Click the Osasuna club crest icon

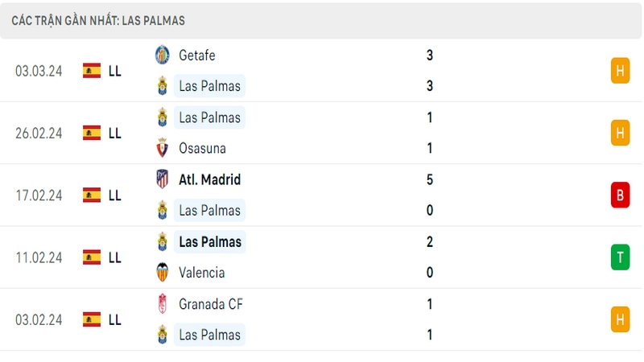click(x=163, y=148)
